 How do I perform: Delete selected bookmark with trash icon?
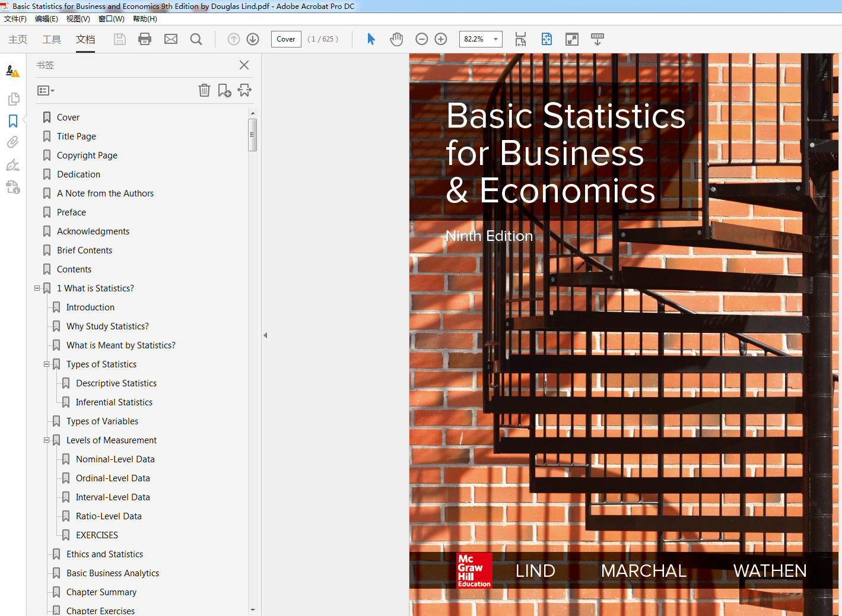point(204,90)
